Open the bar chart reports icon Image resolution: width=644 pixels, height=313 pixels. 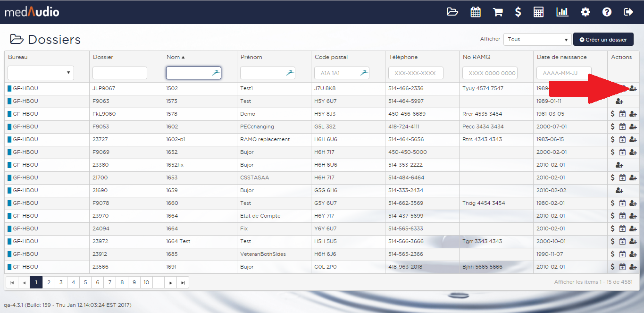coord(562,12)
